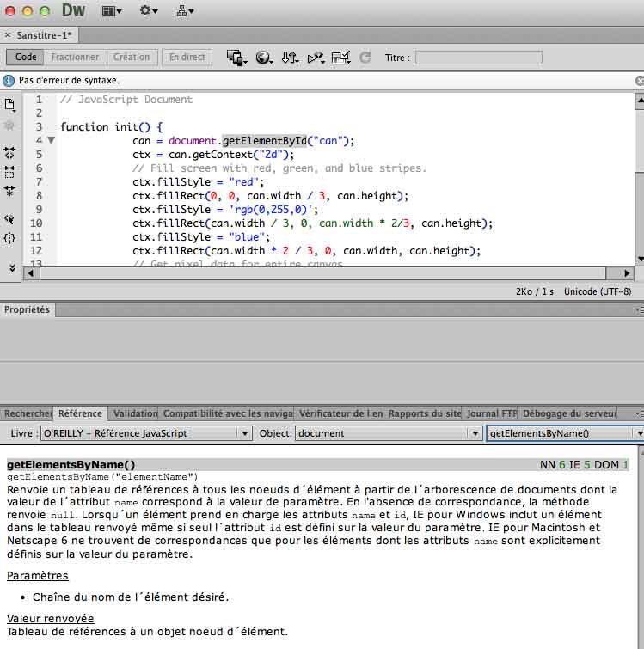
Task: Click line number 10 in gutter
Action: tap(36, 223)
